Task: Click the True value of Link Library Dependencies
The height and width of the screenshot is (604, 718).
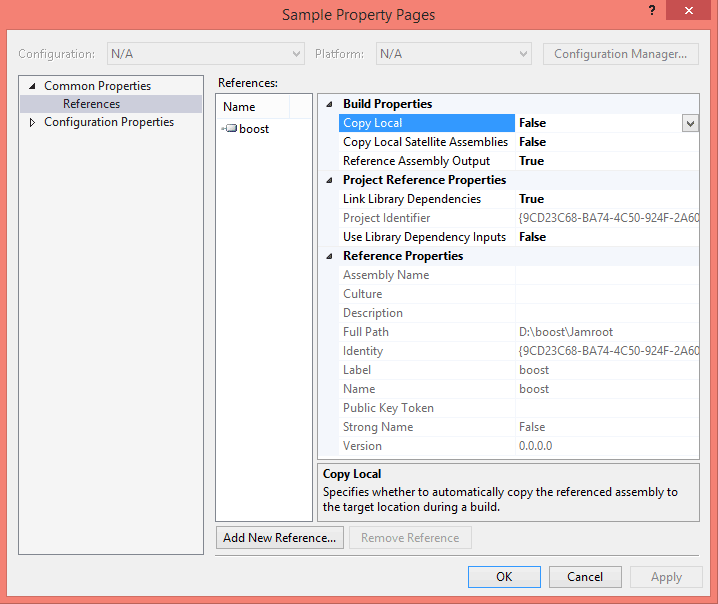Action: pyautogui.click(x=531, y=199)
